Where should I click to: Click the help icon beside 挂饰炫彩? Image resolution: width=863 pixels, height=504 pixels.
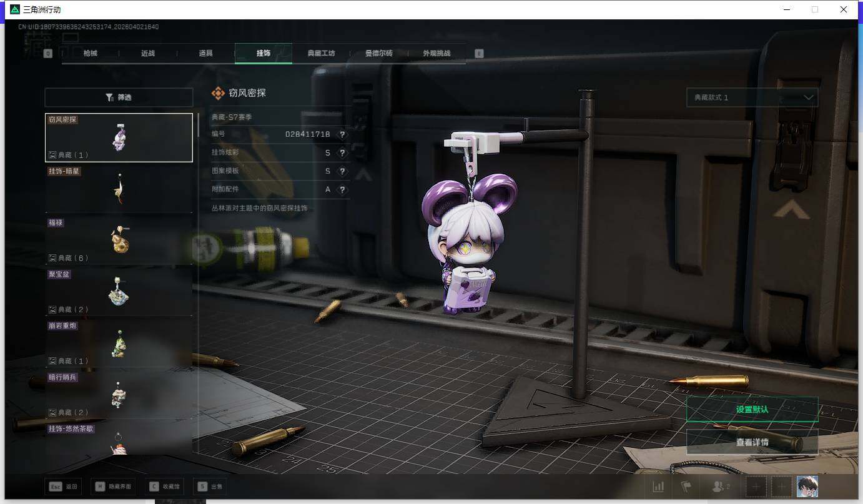point(342,153)
